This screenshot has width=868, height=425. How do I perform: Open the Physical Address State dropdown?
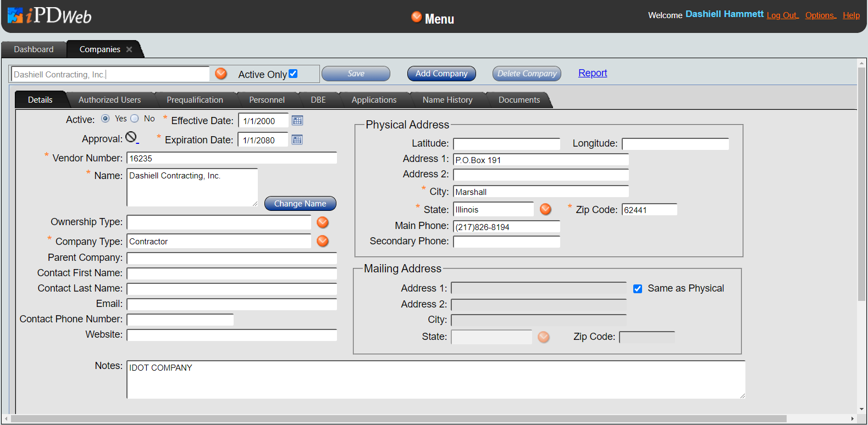pos(545,209)
